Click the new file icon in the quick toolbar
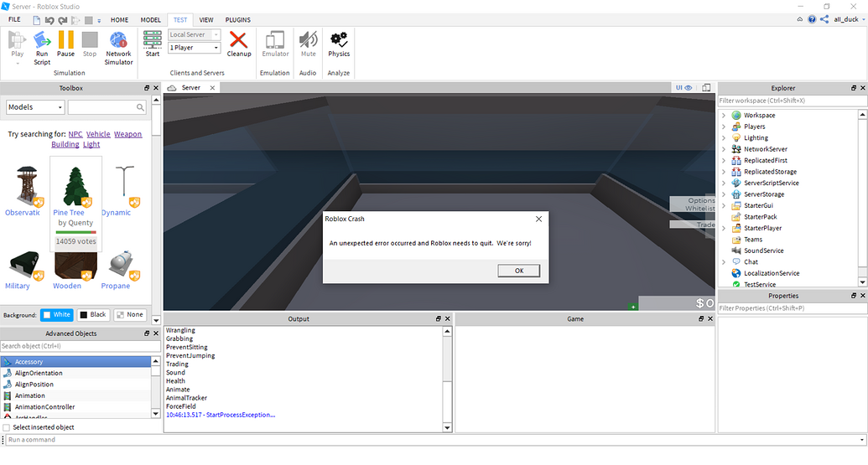 [37, 20]
